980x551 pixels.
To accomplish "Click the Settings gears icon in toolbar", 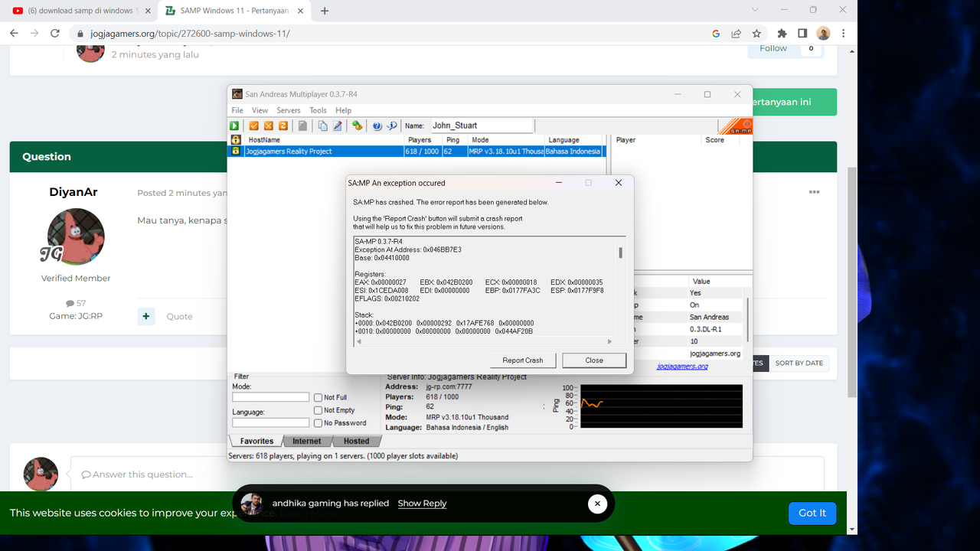I will pyautogui.click(x=357, y=126).
